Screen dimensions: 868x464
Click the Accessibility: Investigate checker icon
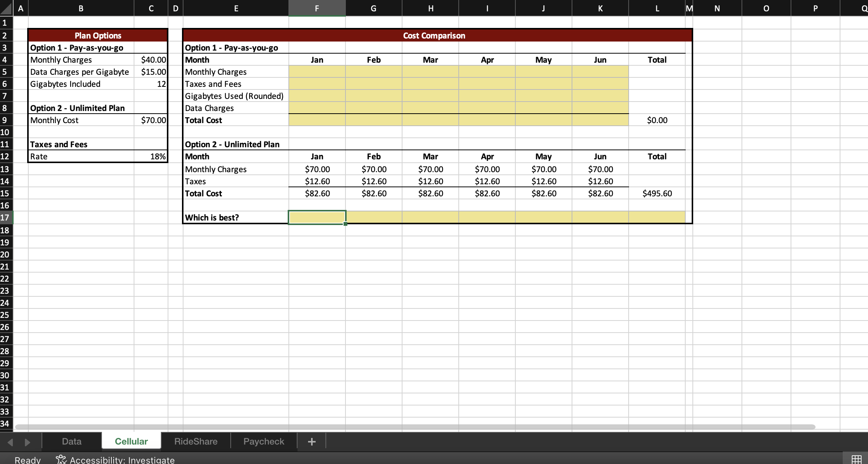60,460
